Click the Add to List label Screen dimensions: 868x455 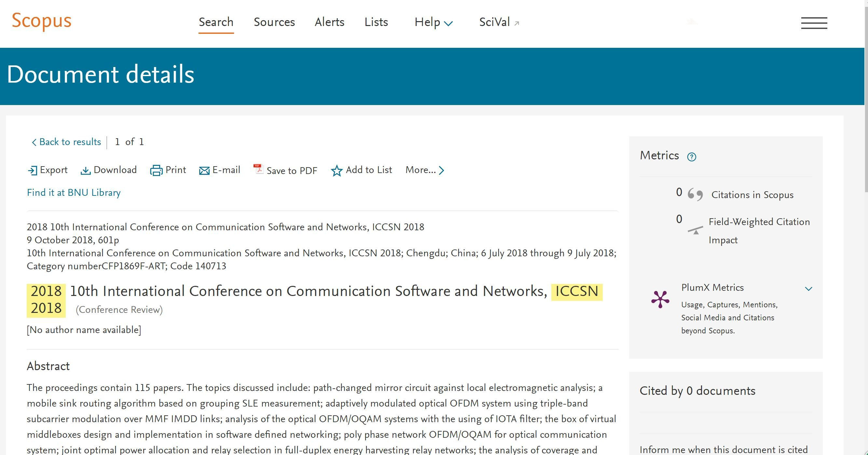[x=369, y=170]
